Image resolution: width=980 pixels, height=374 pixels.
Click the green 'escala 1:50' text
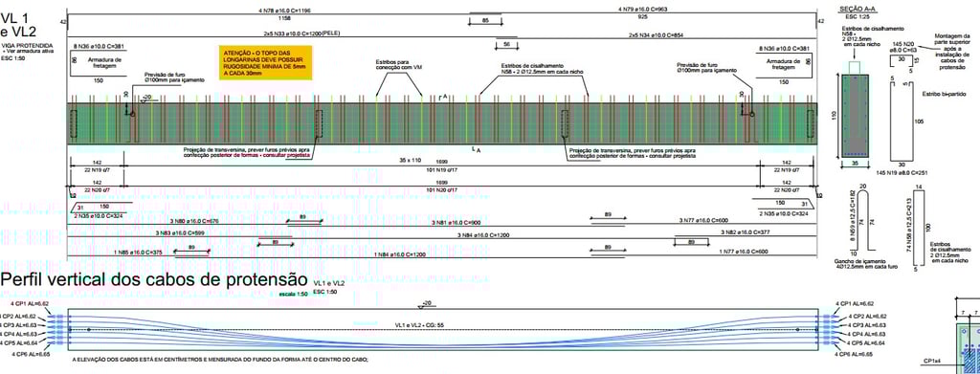tap(293, 293)
